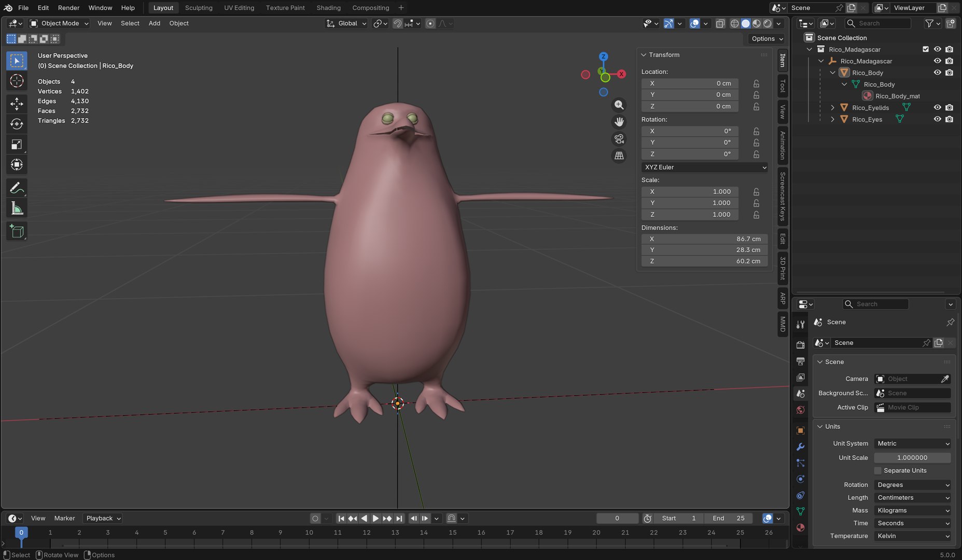The image size is (962, 560).
Task: Open the Output properties tab icon
Action: point(800,361)
